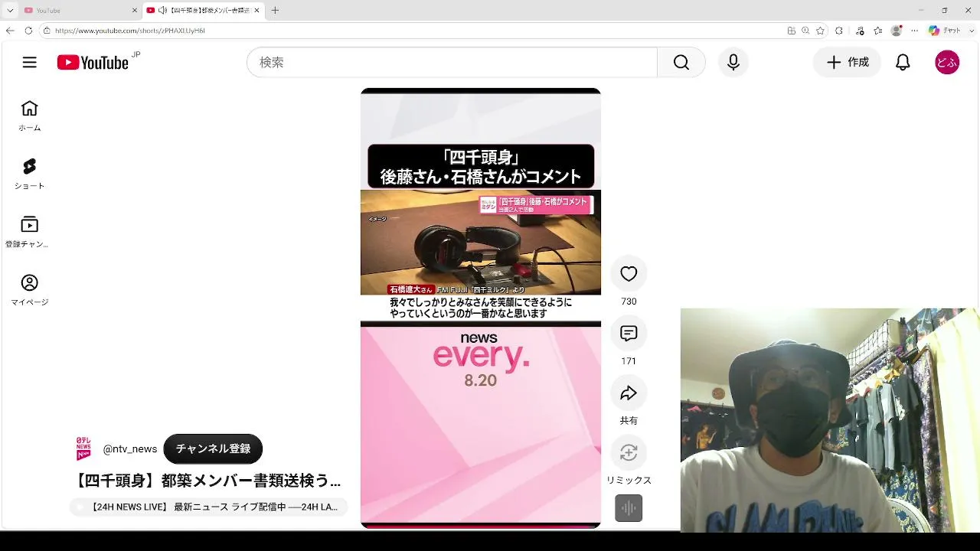Open the browser tab list chevron

pos(10,11)
